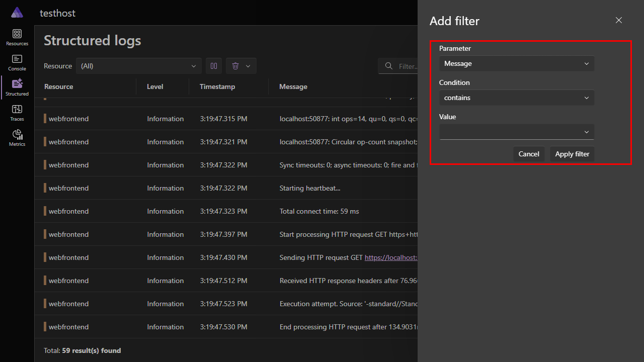Open the Resources page in sidebar
The width and height of the screenshot is (644, 362).
17,37
